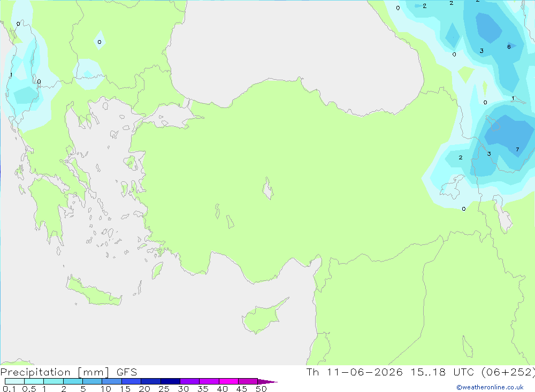Click the precipitation value '7' on the map
This screenshot has height=392, width=535.
coord(517,149)
